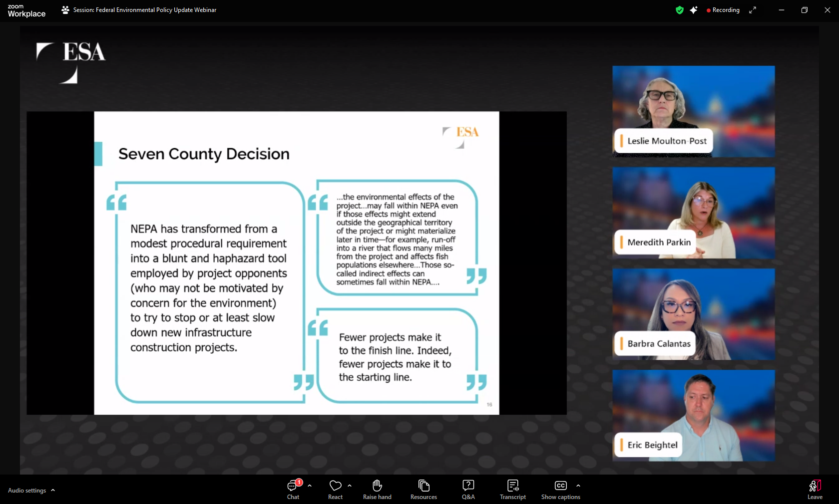Expand the captions options arrow
This screenshot has width=839, height=504.
pos(578,486)
